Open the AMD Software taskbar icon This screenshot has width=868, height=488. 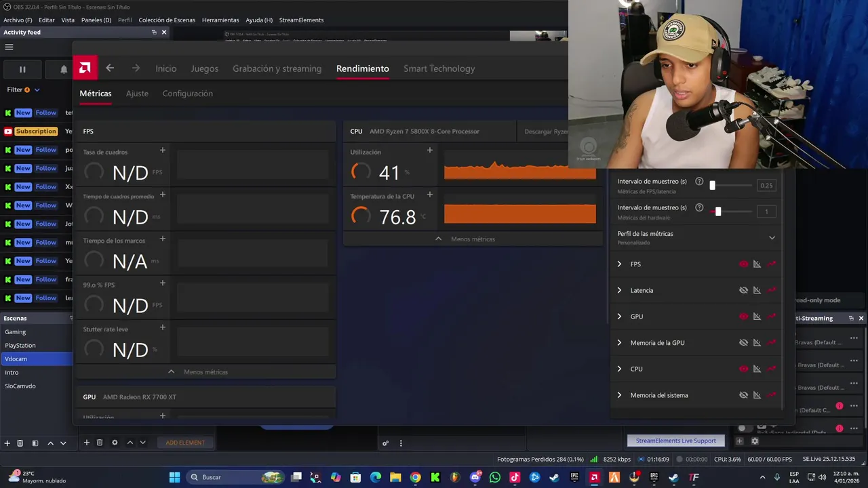tap(594, 477)
